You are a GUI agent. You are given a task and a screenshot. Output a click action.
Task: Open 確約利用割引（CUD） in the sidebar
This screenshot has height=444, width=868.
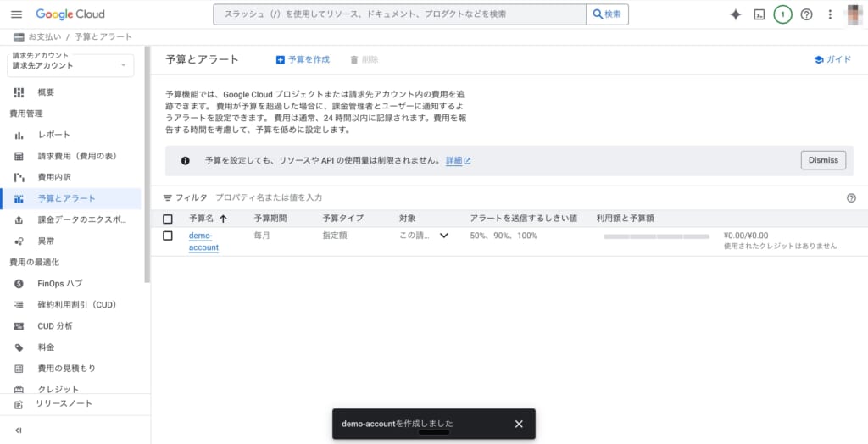pyautogui.click(x=71, y=304)
